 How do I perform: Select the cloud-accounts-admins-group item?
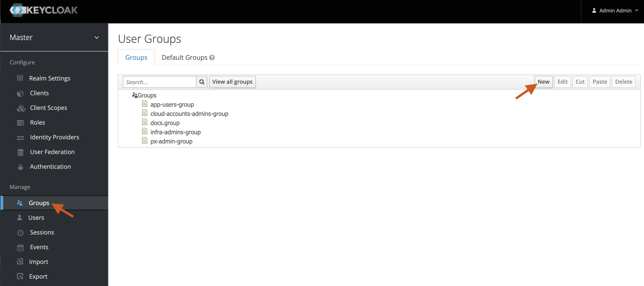pyautogui.click(x=190, y=113)
